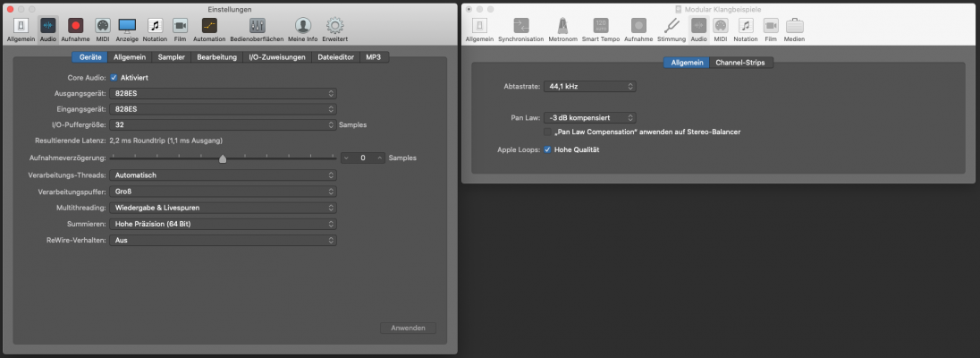
Task: Toggle Apple Loops Hohe Qualität checkbox
Action: tap(547, 149)
